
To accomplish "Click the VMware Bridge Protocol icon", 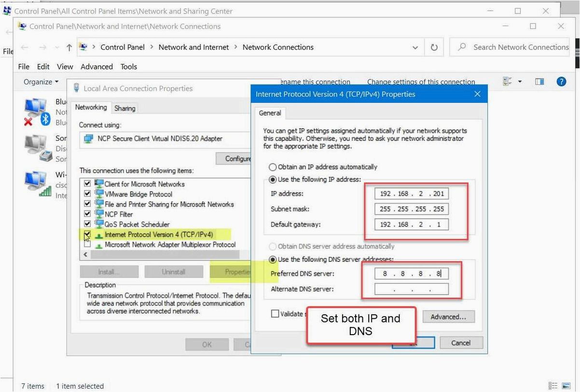I will [x=99, y=194].
